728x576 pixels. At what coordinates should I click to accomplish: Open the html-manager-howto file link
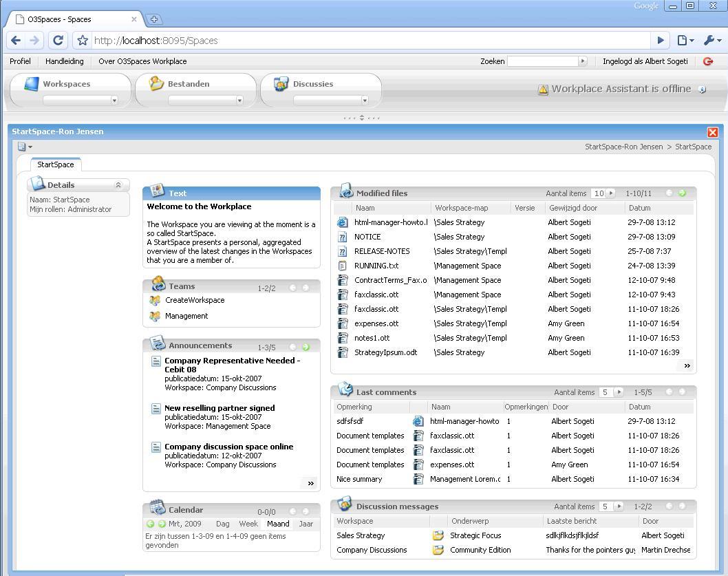tap(390, 222)
